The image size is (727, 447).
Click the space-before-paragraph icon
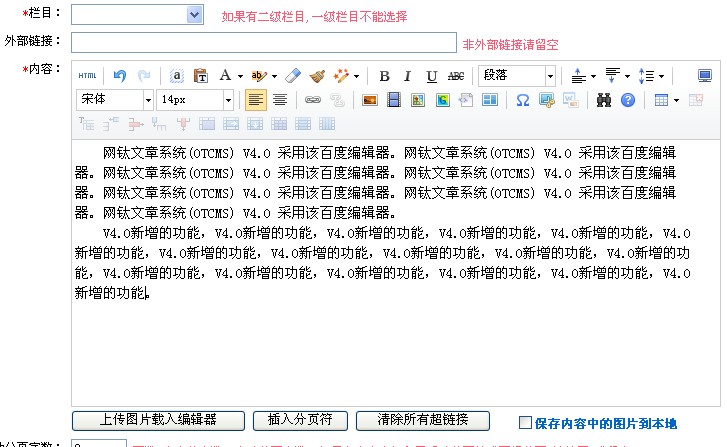click(x=578, y=76)
